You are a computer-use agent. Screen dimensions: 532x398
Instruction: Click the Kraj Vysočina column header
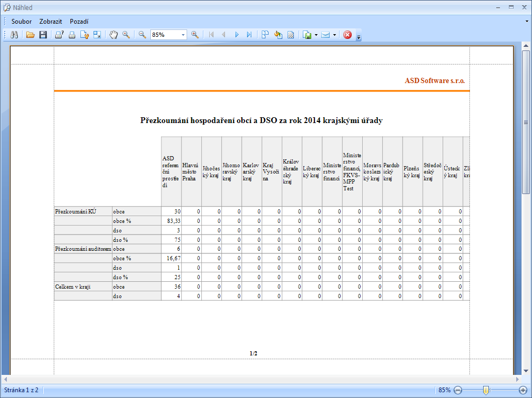272,172
